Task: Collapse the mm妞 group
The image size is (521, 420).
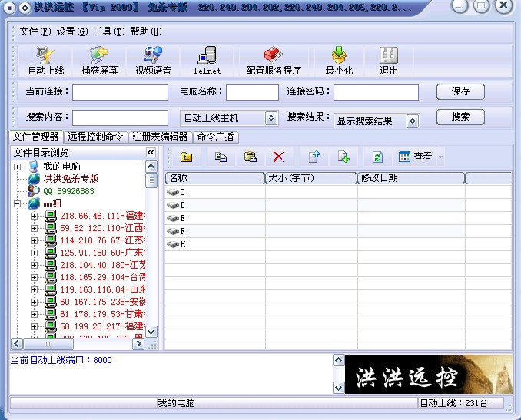Action: click(17, 204)
